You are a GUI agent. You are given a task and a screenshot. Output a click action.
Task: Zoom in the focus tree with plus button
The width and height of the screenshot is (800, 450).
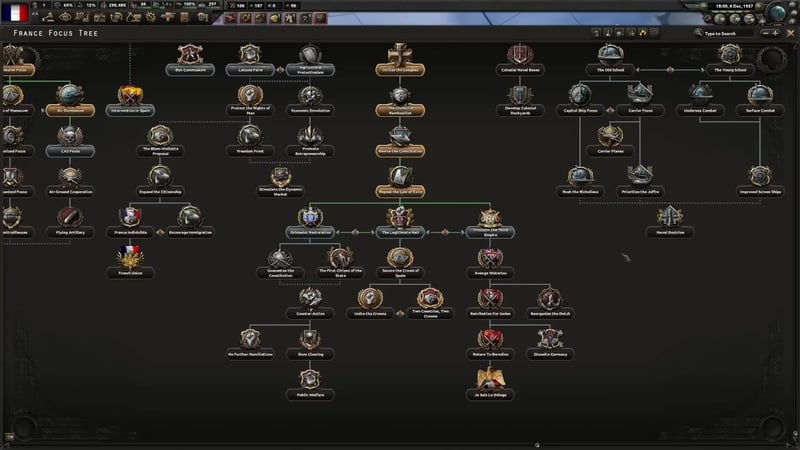pos(776,33)
